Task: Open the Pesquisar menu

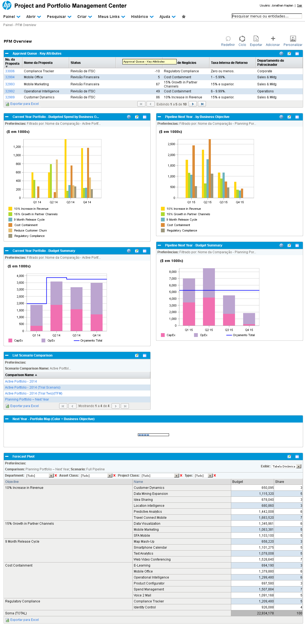Action: (x=59, y=17)
